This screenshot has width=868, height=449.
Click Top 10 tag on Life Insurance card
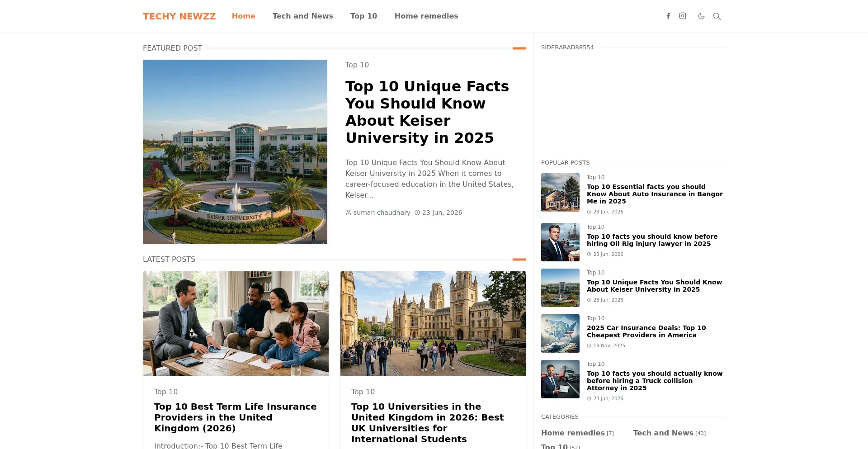[166, 392]
